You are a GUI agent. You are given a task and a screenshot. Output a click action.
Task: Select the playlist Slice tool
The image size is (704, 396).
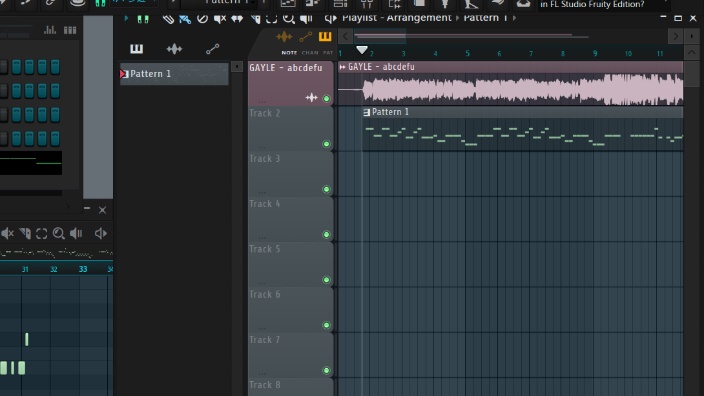[x=255, y=19]
